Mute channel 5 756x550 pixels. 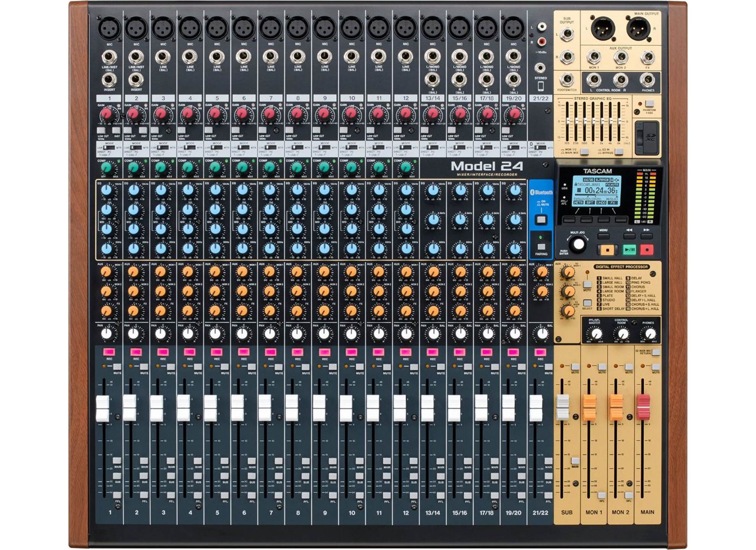point(225,367)
